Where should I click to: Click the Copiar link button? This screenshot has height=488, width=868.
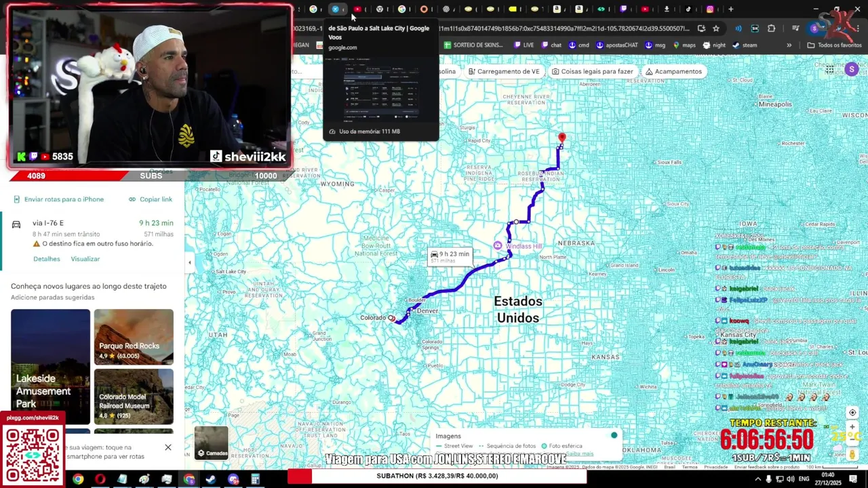[151, 199]
